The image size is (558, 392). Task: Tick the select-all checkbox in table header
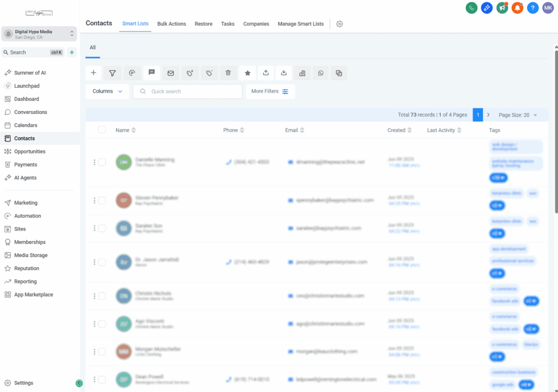(x=102, y=130)
